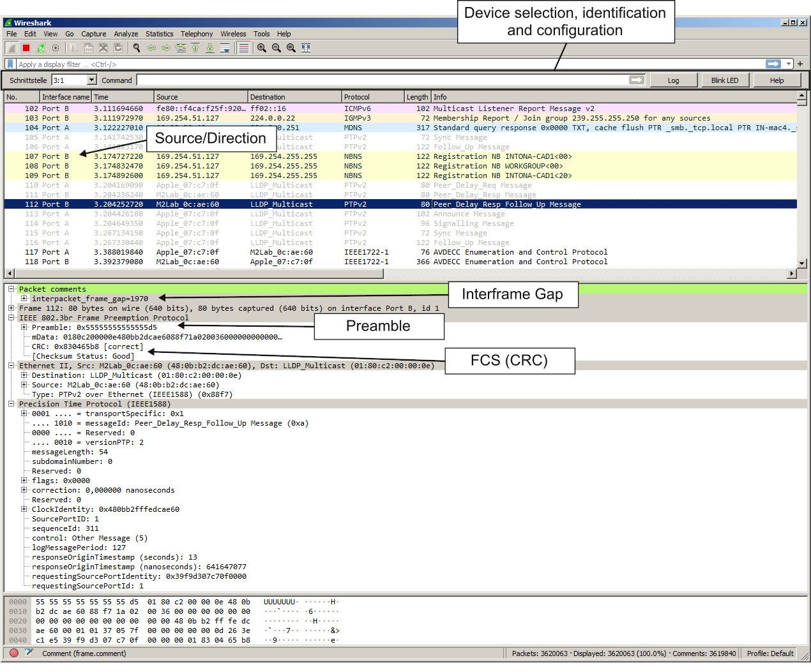The height and width of the screenshot is (672, 811).
Task: Open the Telephony menu
Action: pyautogui.click(x=197, y=34)
